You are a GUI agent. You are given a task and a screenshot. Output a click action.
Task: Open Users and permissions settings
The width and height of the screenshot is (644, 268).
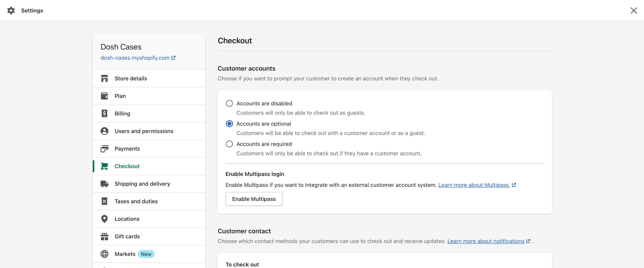pos(149,131)
